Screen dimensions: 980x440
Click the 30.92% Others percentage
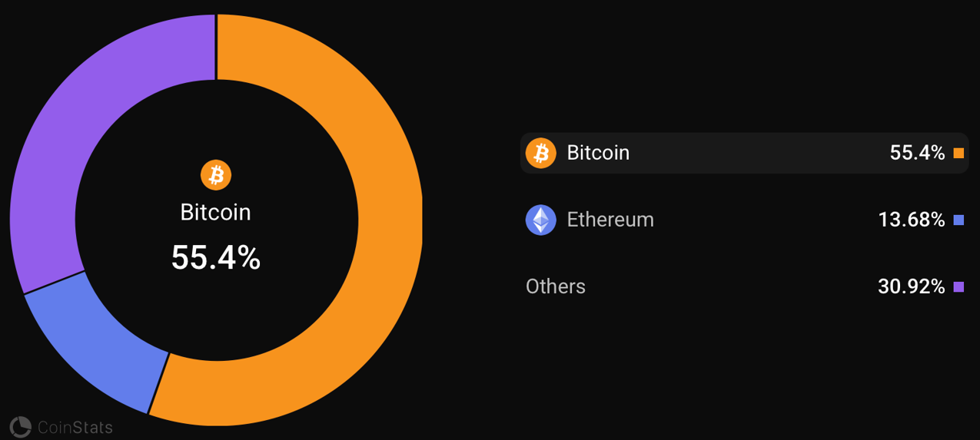point(911,287)
